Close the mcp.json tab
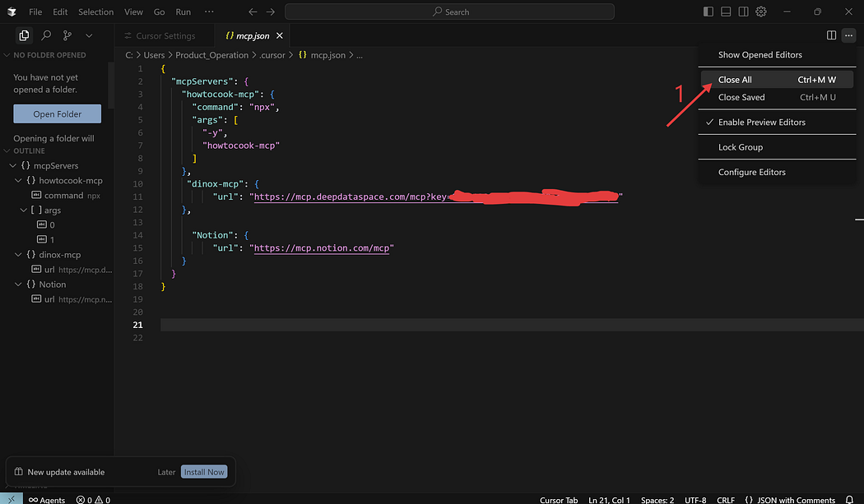This screenshot has height=504, width=864. [x=280, y=36]
